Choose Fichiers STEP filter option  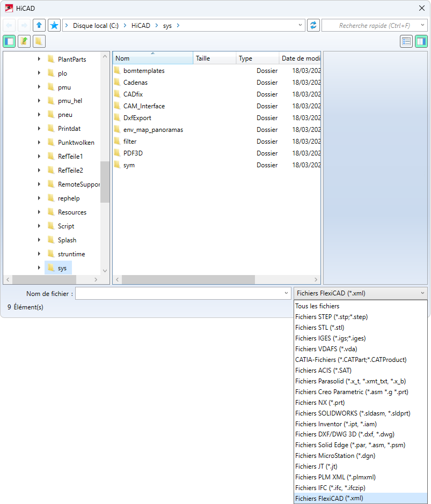tap(361, 317)
